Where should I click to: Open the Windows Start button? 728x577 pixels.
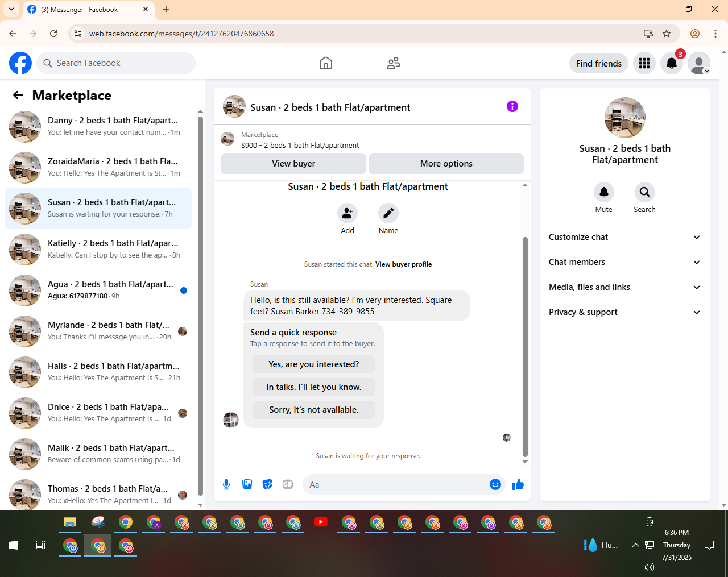point(14,545)
